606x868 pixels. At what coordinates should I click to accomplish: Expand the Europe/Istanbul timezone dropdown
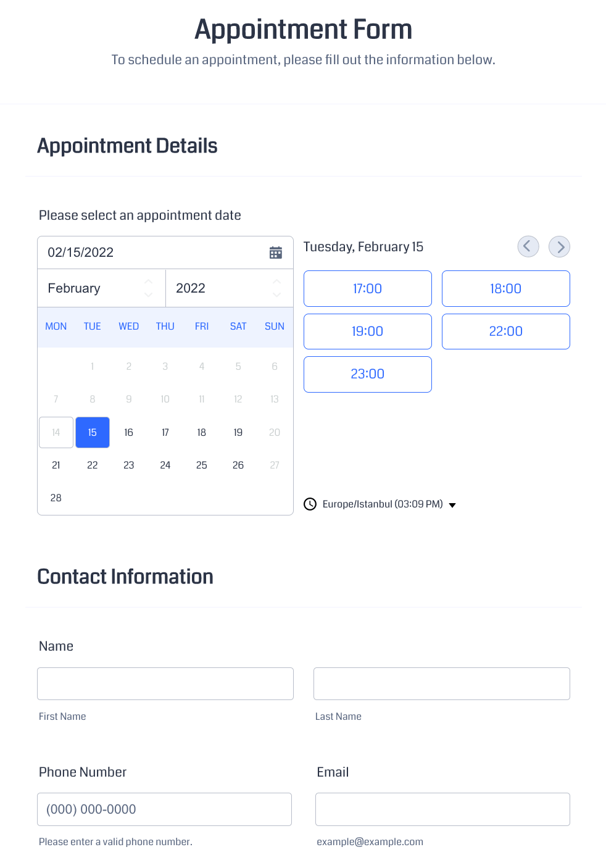(x=452, y=505)
